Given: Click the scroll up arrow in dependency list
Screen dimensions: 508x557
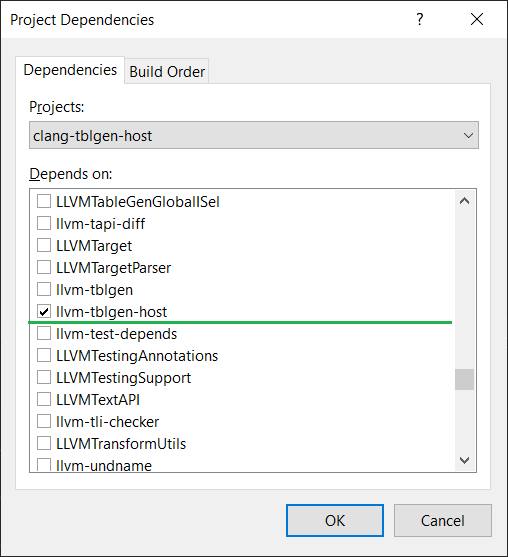Looking at the screenshot, I should click(464, 201).
